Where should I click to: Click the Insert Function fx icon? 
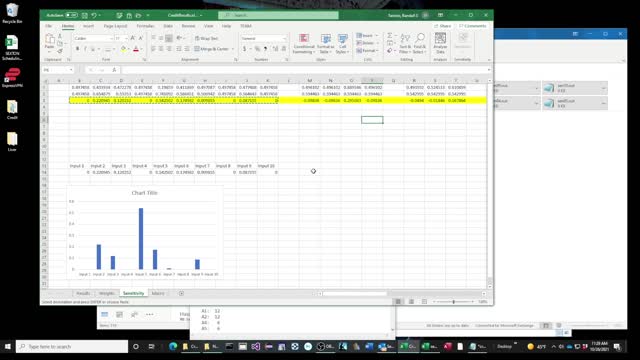114,70
